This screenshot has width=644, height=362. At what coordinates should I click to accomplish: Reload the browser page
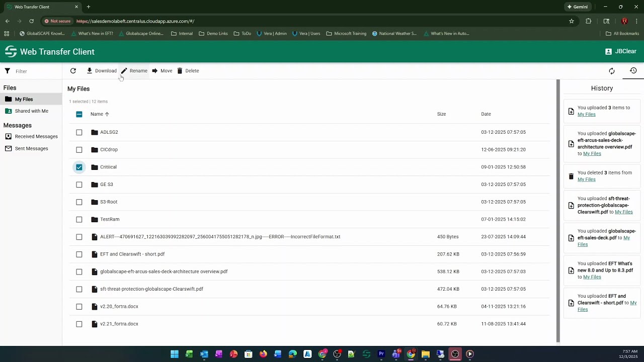pos(31,21)
